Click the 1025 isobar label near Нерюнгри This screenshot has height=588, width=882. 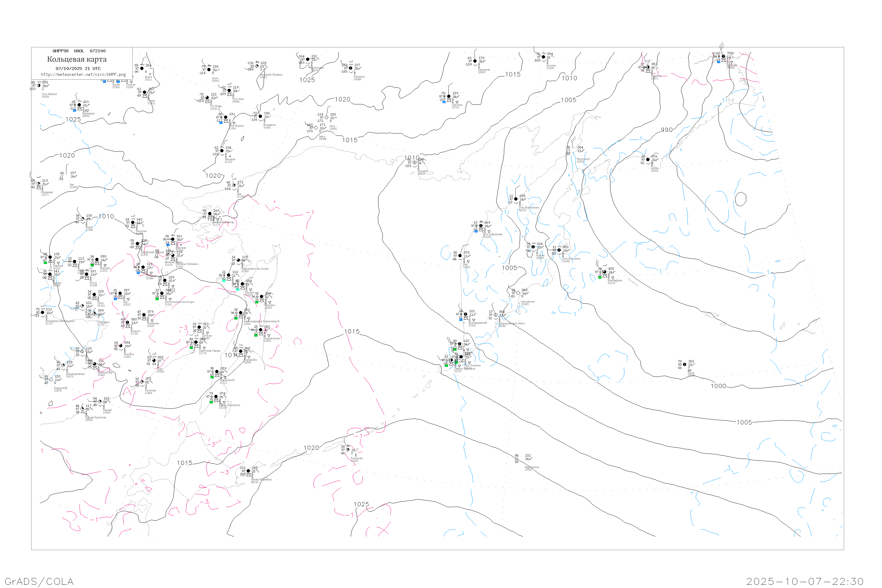click(73, 120)
